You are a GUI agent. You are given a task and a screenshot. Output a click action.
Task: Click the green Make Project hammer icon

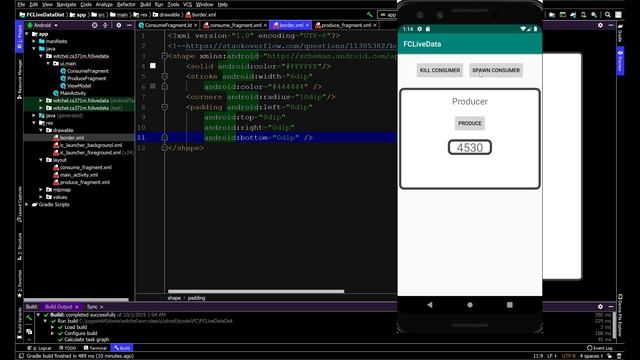(369, 15)
